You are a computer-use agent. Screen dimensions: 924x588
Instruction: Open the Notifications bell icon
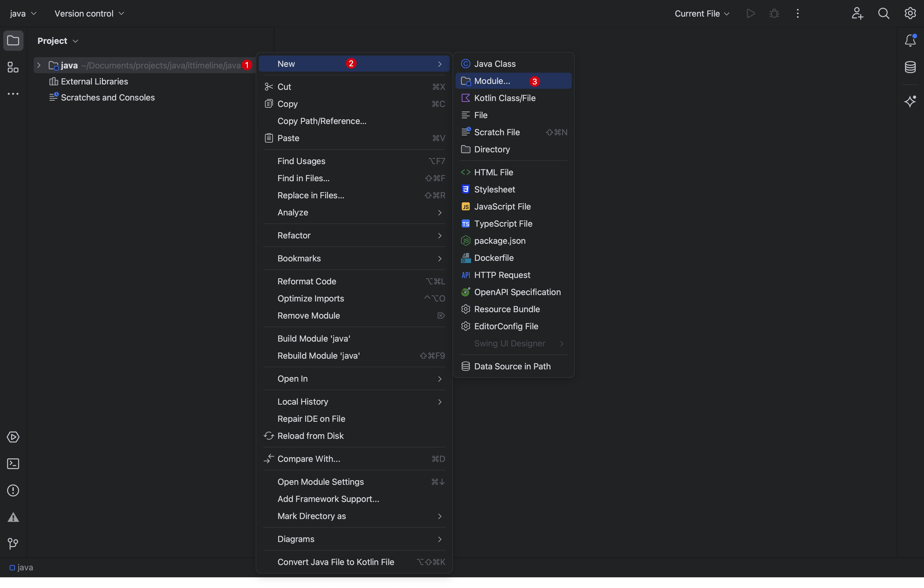coord(910,41)
